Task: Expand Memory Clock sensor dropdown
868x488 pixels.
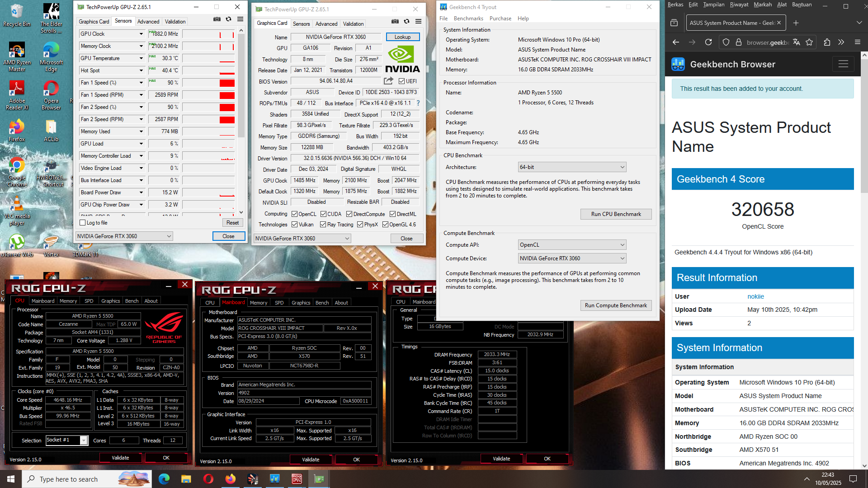Action: [x=141, y=46]
